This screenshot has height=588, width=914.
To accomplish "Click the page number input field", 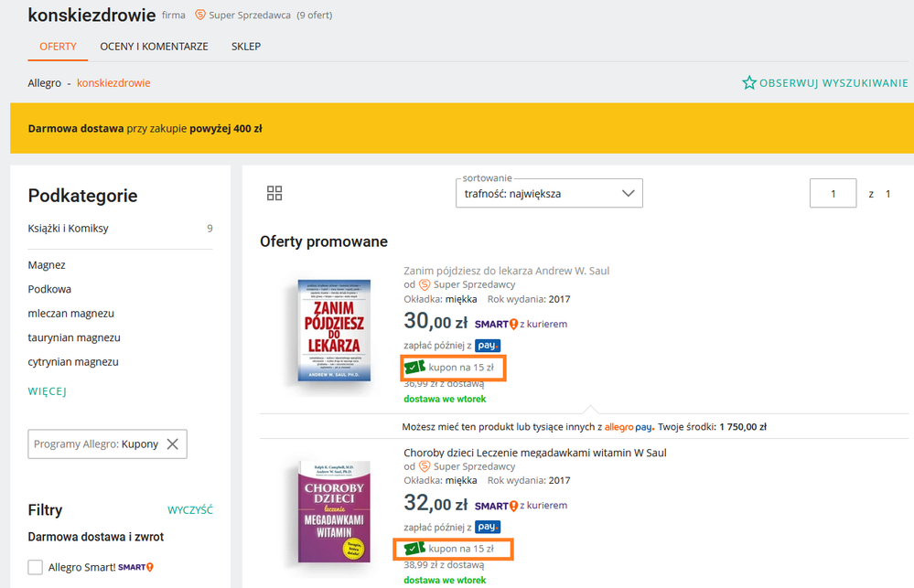I will pos(833,194).
